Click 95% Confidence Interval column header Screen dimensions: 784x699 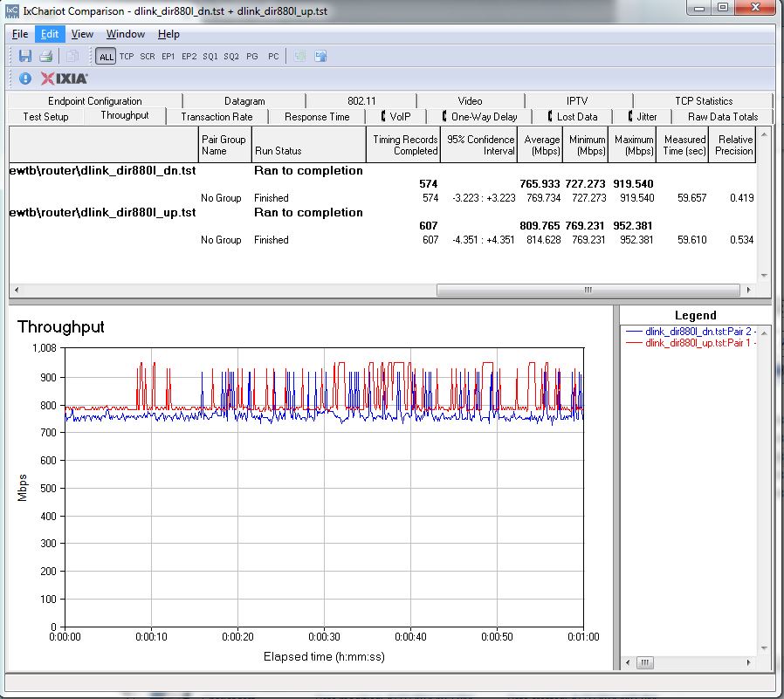point(478,145)
